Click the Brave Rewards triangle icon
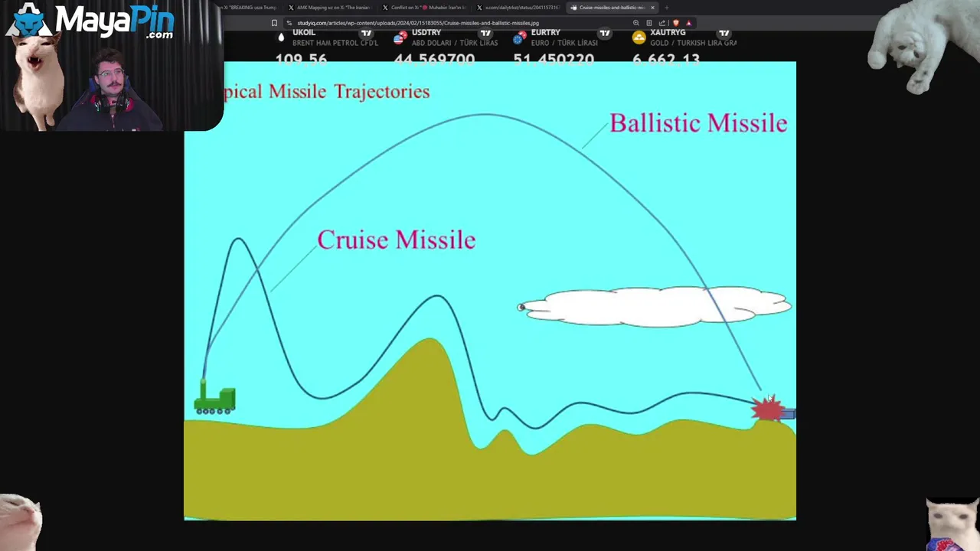 point(688,23)
